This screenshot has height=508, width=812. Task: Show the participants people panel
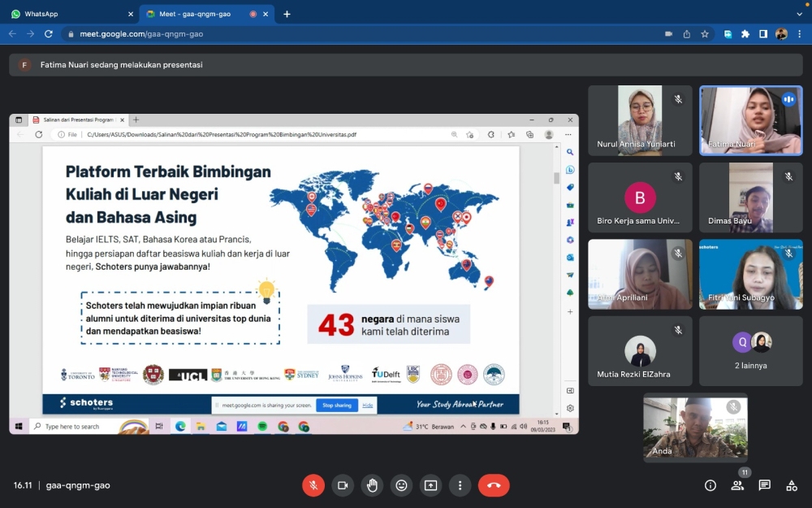737,486
